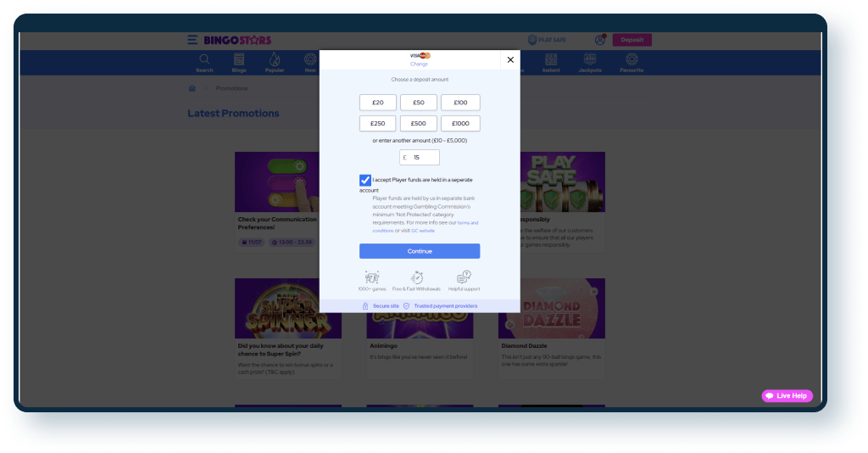The height and width of the screenshot is (453, 868).
Task: Click the home icon in breadcrumb
Action: (192, 88)
